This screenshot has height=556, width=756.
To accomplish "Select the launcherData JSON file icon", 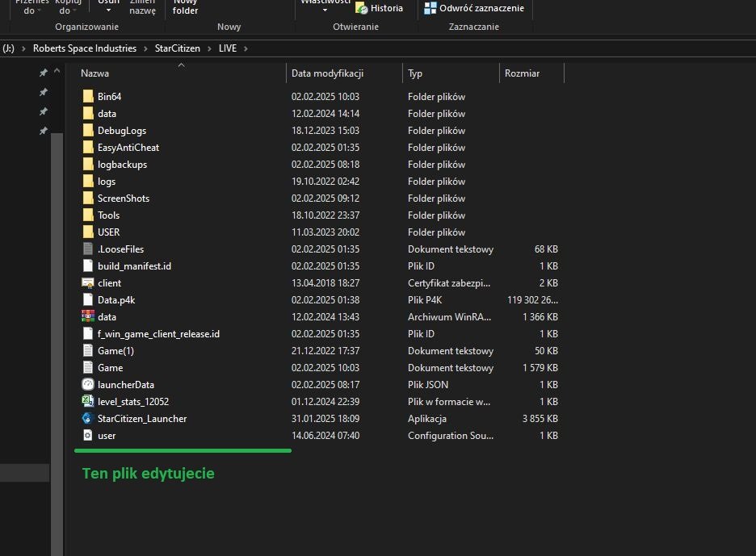I will click(88, 384).
